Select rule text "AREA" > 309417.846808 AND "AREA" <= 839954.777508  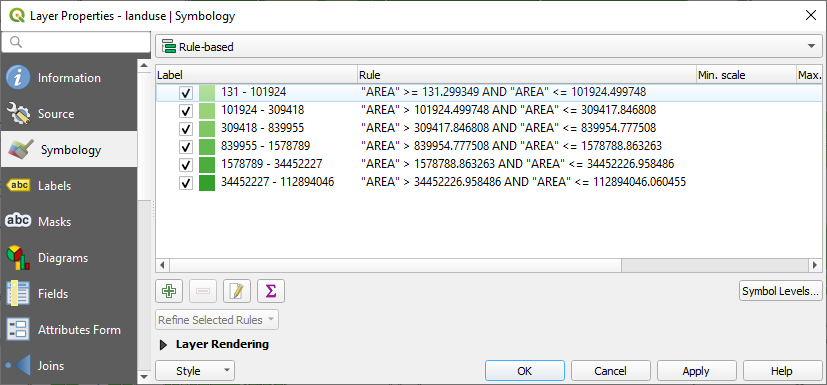[508, 128]
